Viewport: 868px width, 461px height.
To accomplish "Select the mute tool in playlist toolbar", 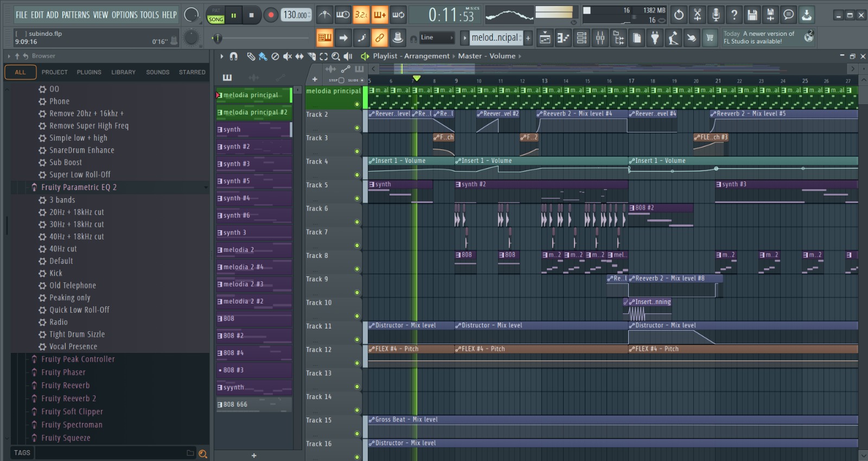I will [288, 56].
